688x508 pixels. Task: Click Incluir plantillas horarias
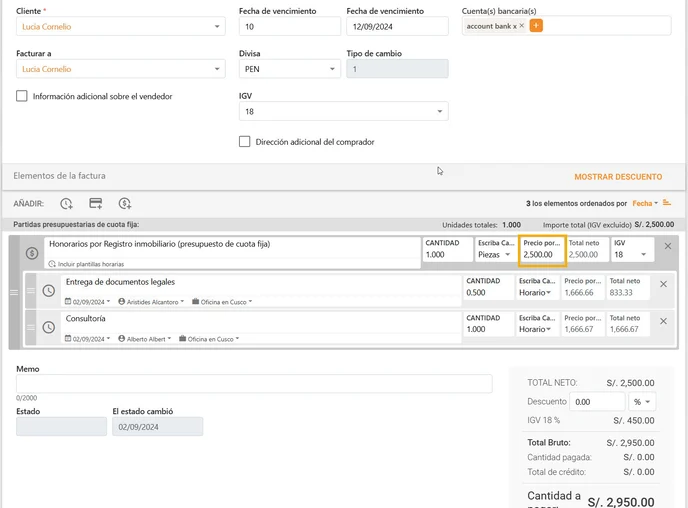click(86, 264)
